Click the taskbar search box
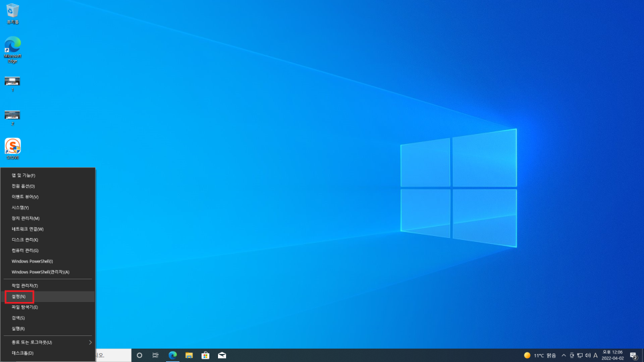 [x=113, y=355]
